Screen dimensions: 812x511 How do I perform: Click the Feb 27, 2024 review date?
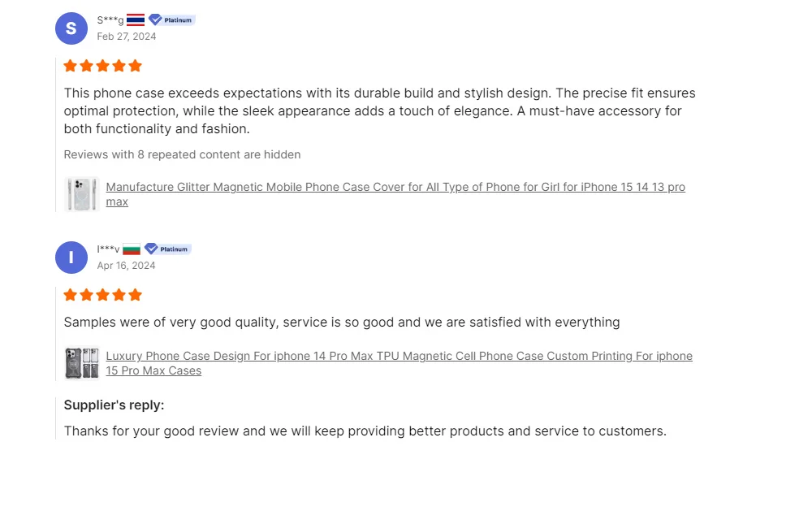click(127, 37)
